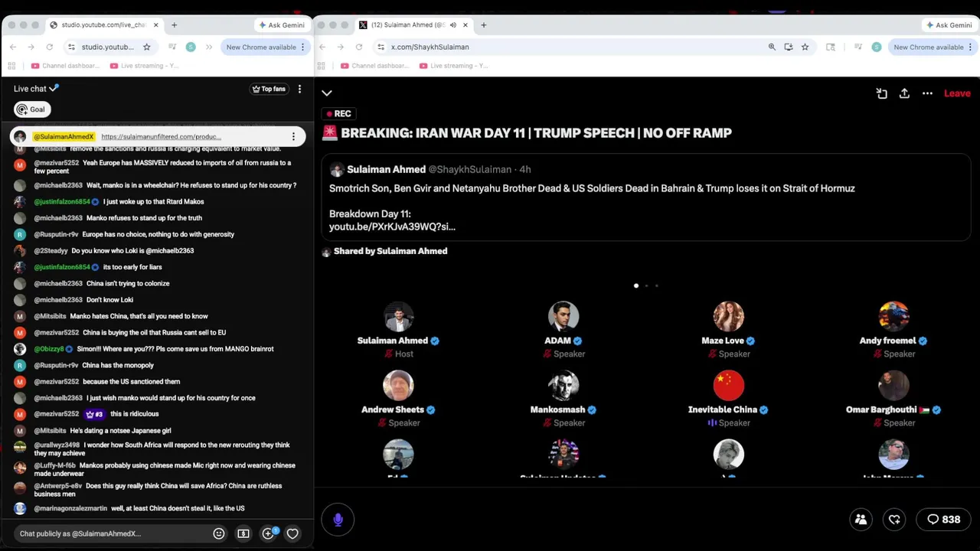
Task: Open the Space three-dots more menu
Action: click(927, 93)
